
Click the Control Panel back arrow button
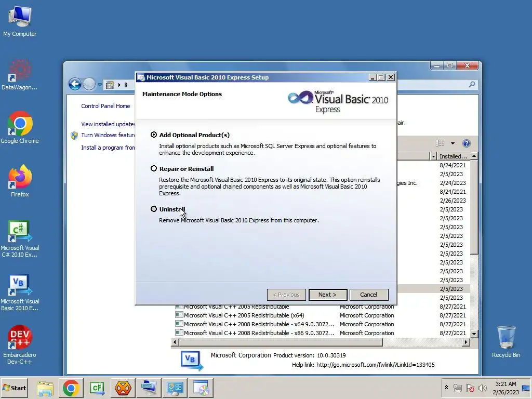75,84
